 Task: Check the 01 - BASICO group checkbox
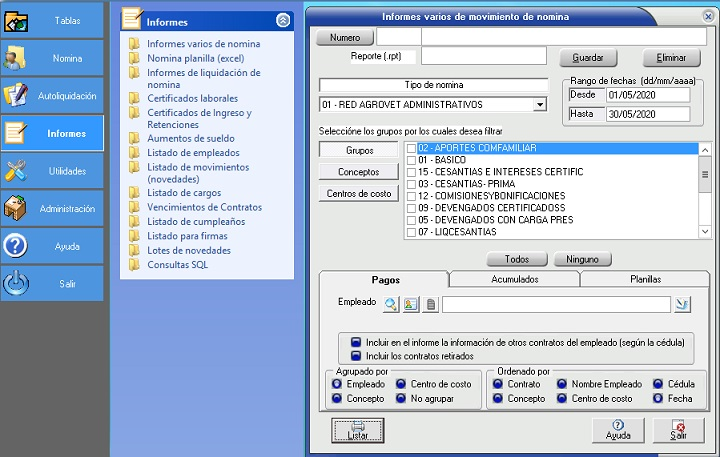coord(411,160)
